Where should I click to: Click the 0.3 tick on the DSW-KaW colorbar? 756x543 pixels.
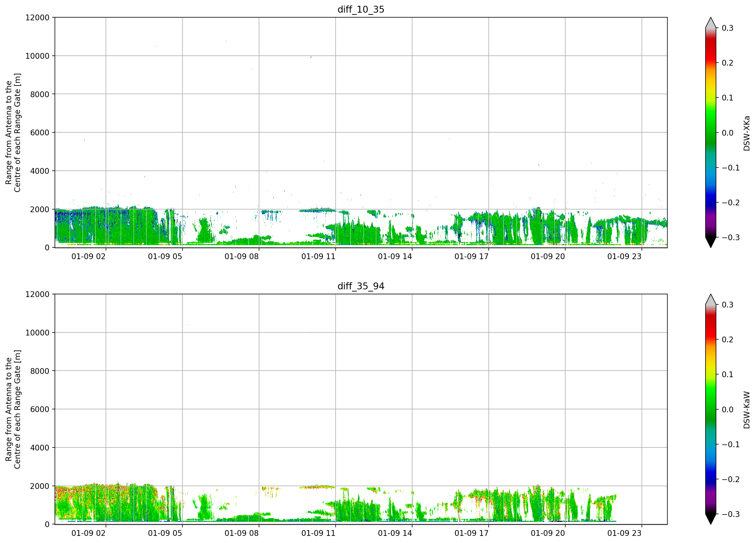(727, 305)
